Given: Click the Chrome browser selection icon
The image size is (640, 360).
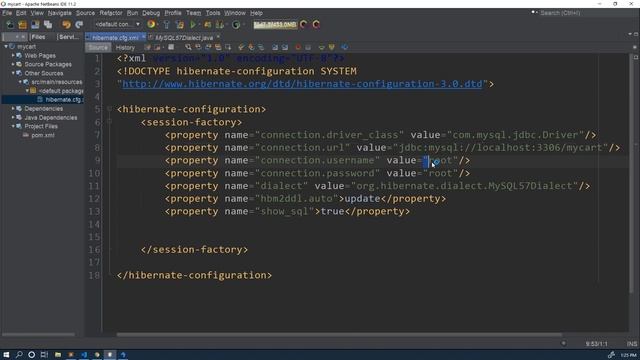Looking at the screenshot, I should click(151, 24).
